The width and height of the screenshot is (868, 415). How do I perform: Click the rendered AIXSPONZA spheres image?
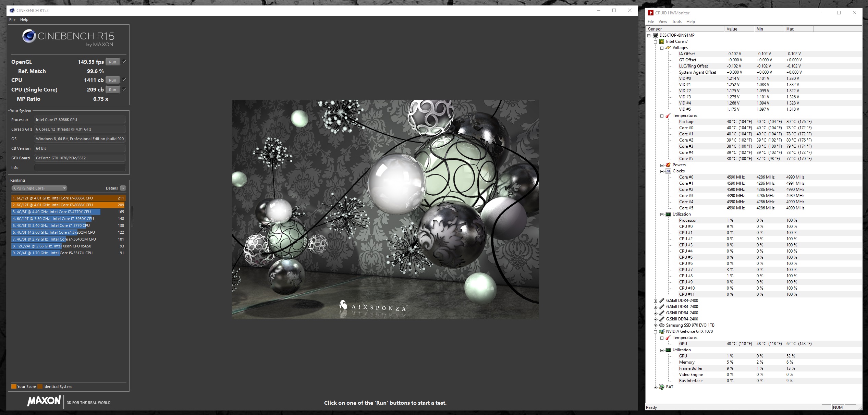point(385,209)
